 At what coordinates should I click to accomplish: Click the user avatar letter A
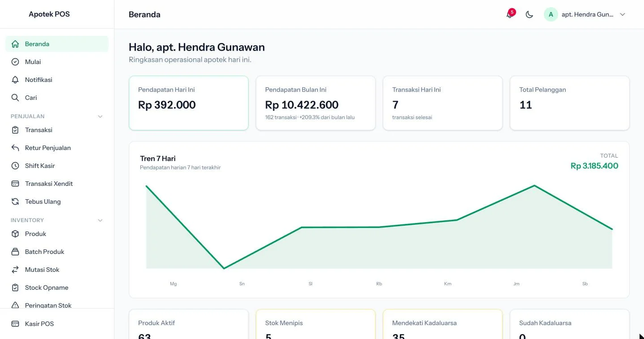coord(551,14)
